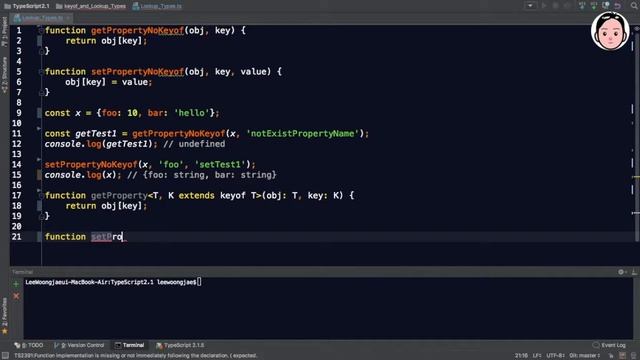Open the Structure tool window sidebar tab
The height and width of the screenshot is (360, 640).
click(4, 75)
